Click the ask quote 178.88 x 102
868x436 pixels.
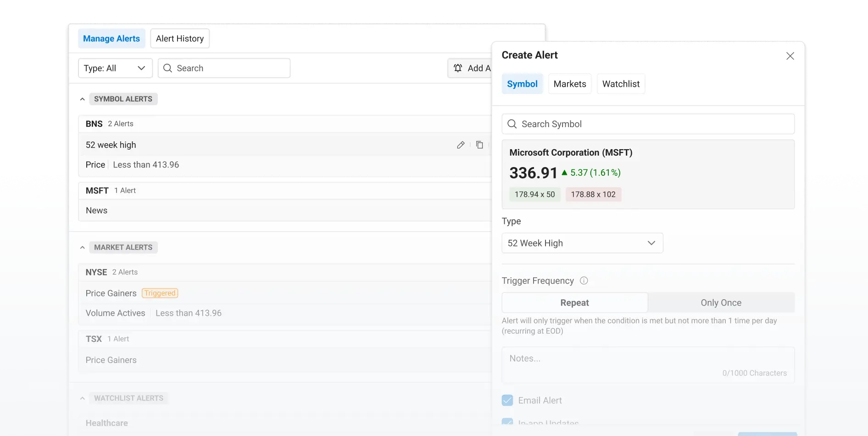coord(593,195)
